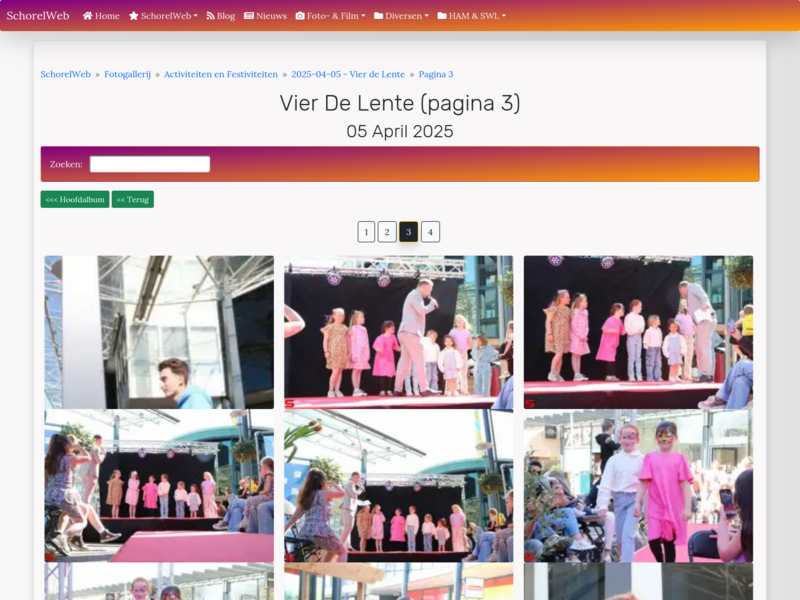The height and width of the screenshot is (600, 800).
Task: Click the Pagina 3 breadcrumb link
Action: point(436,74)
